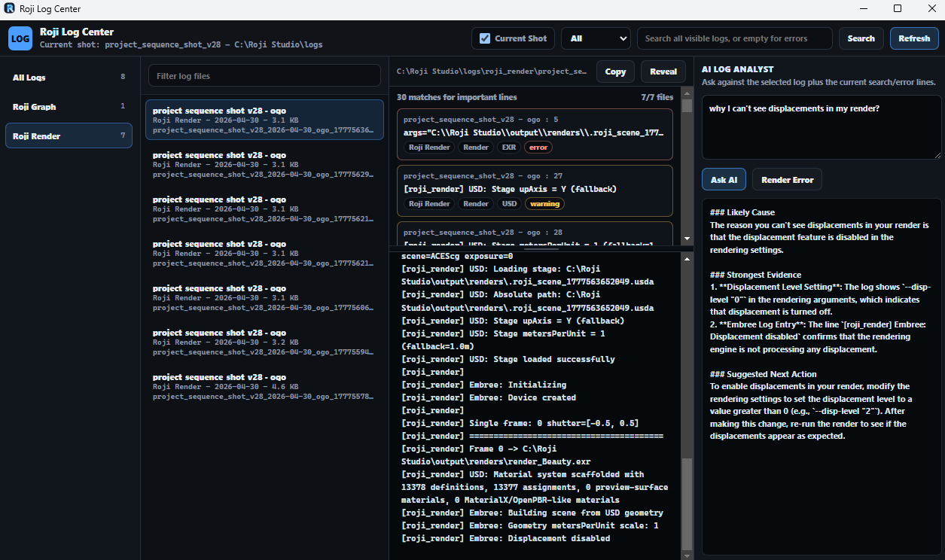Click the EXR tag chip
This screenshot has width=945, height=560.
point(509,148)
